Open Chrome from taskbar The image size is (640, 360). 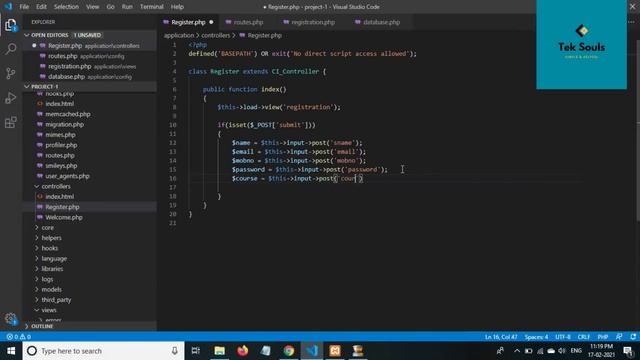pyautogui.click(x=289, y=351)
